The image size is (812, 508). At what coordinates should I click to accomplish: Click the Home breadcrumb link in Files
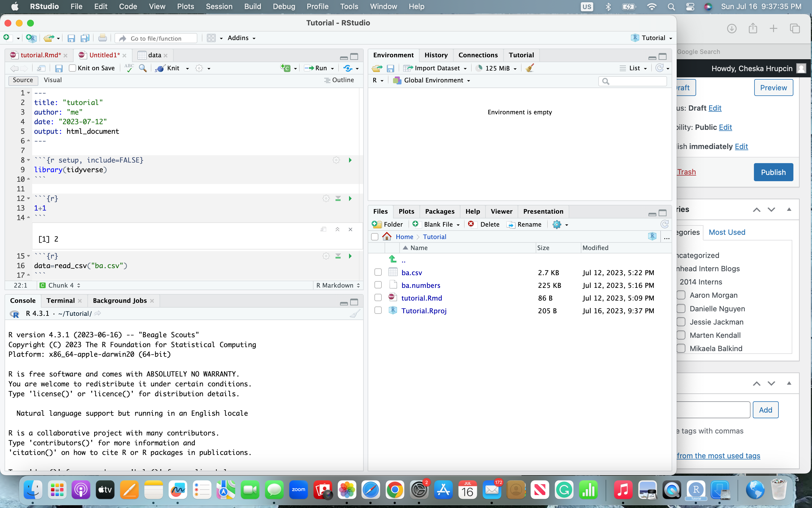[404, 237]
